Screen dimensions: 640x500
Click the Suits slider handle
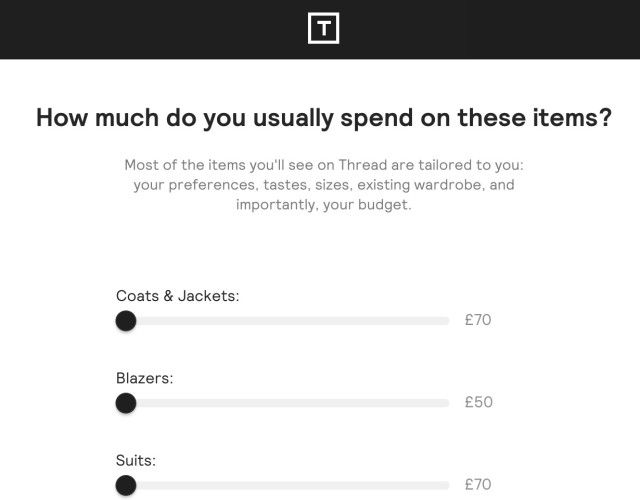(x=126, y=485)
